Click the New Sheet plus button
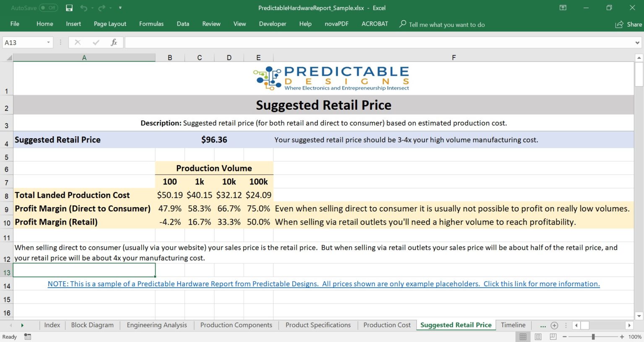Viewport: 644px width, 342px height. [x=554, y=325]
